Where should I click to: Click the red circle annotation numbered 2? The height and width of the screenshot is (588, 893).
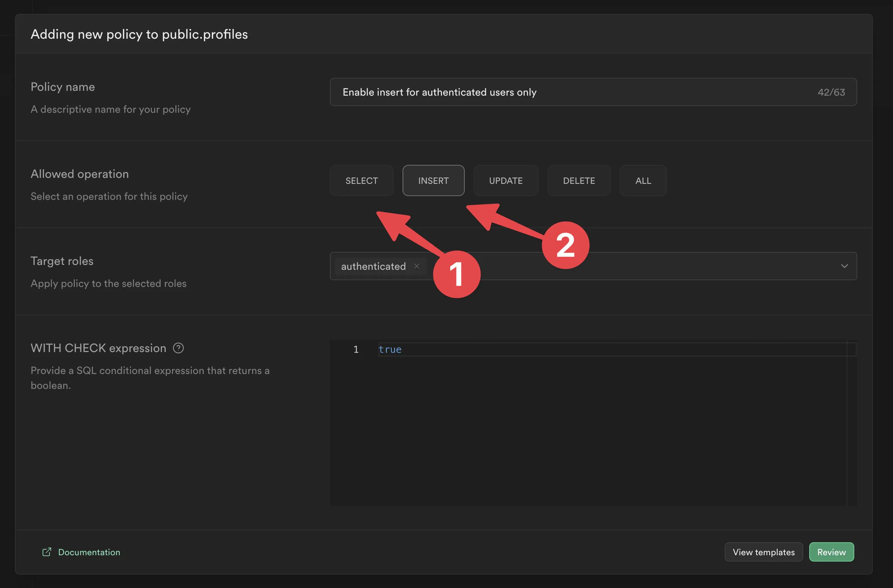coord(565,245)
